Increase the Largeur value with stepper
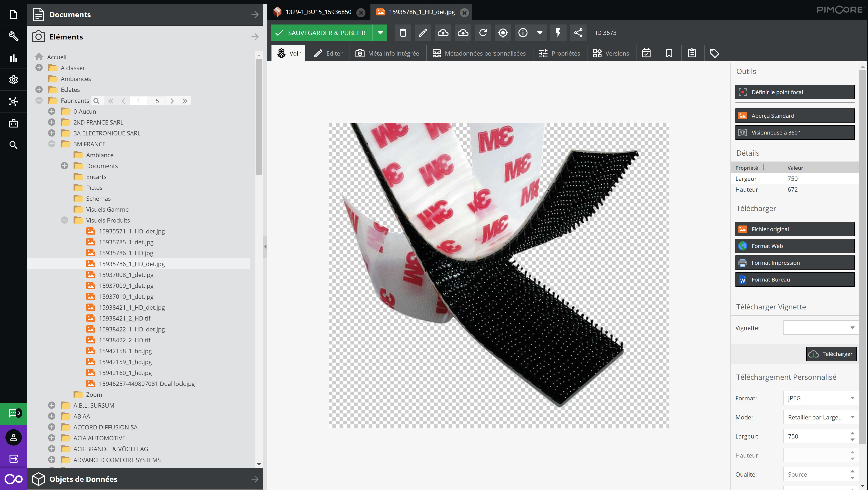Screen dimensions: 868x490 852,433
